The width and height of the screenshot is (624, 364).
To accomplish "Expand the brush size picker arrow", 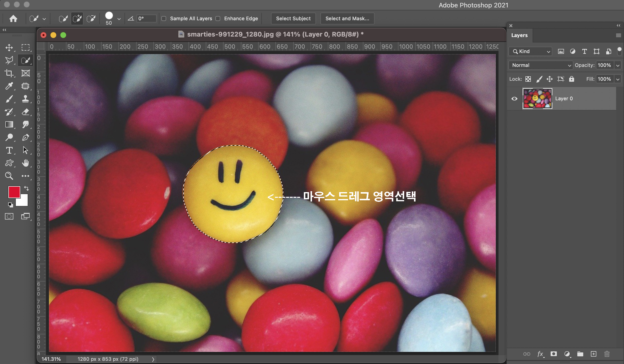I will point(119,19).
